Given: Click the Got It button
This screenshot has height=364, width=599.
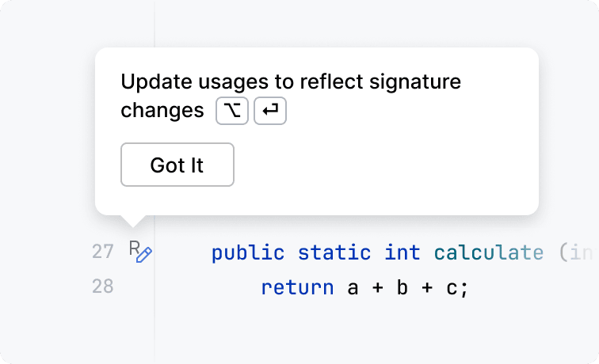Looking at the screenshot, I should point(177,165).
